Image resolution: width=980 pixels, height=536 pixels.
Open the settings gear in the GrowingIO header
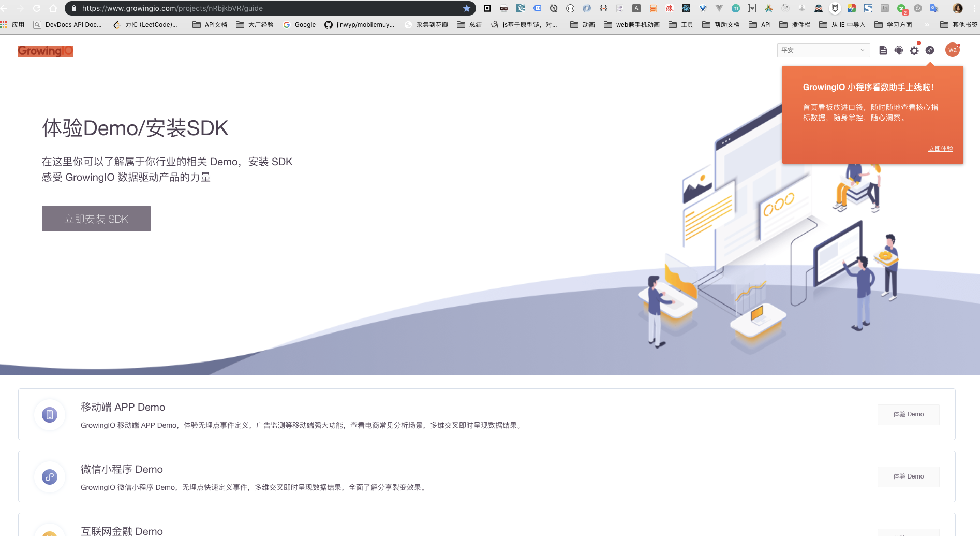(x=914, y=50)
